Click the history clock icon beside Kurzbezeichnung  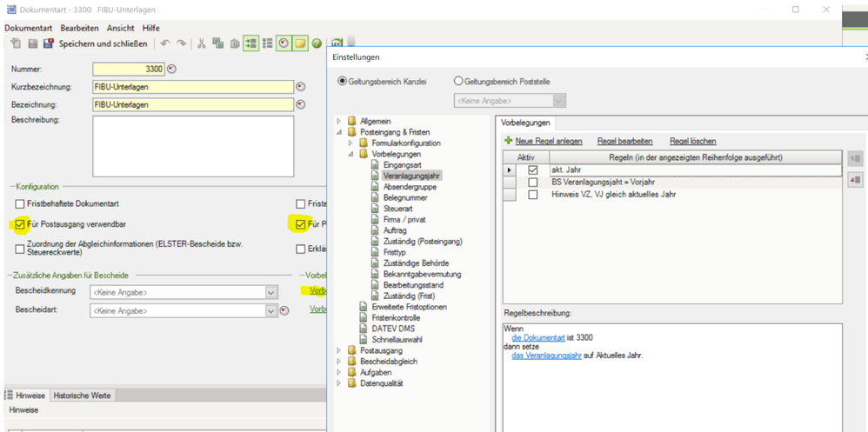pyautogui.click(x=301, y=87)
